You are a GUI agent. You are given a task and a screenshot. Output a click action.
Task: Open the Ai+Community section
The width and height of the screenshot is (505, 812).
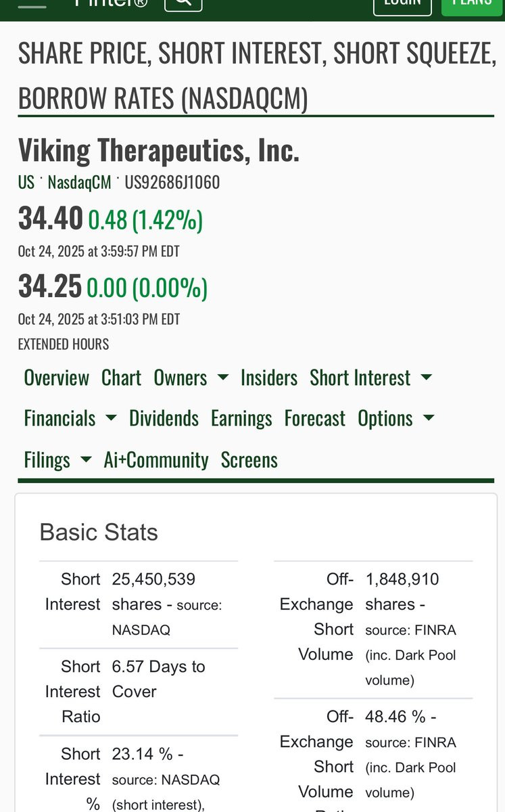pos(156,460)
